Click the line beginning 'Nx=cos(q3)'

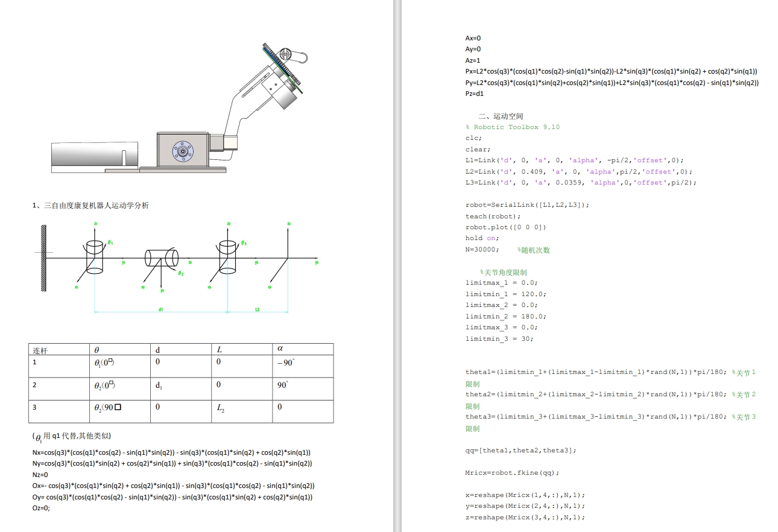pyautogui.click(x=172, y=452)
